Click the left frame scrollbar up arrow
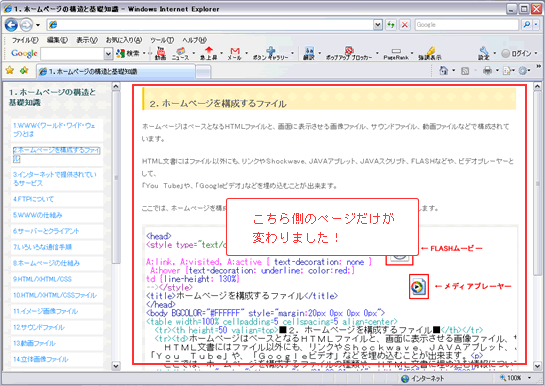The image size is (545, 386). point(116,85)
